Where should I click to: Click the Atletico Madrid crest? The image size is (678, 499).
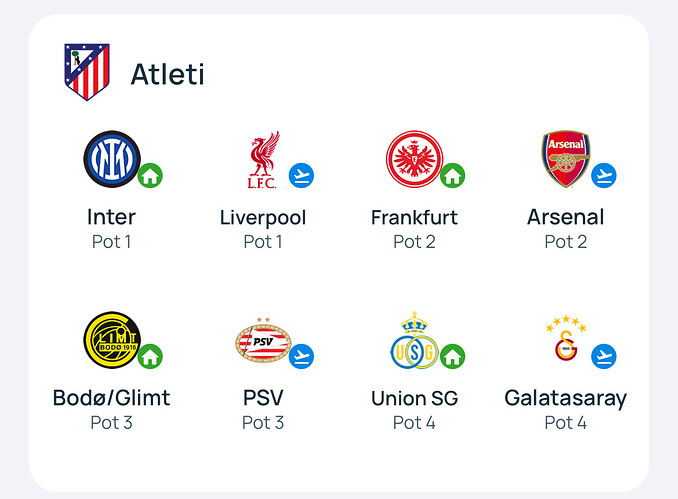[87, 72]
